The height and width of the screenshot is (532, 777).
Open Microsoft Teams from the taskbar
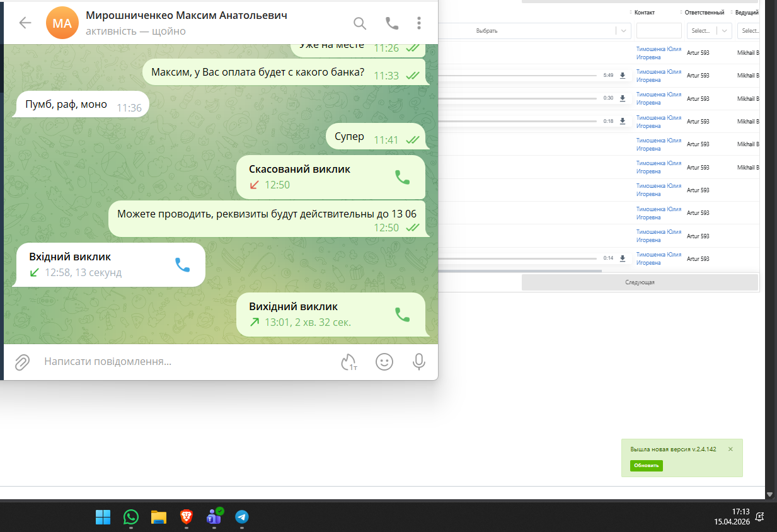coord(214,518)
